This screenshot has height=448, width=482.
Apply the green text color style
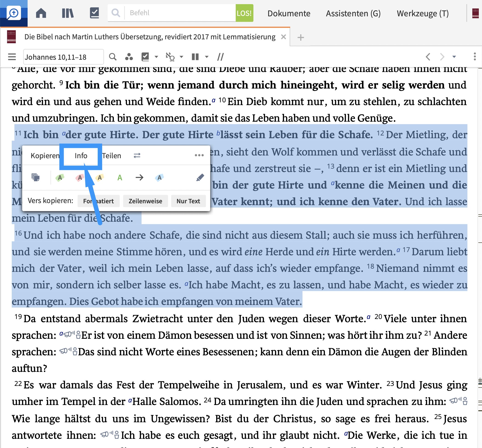120,178
